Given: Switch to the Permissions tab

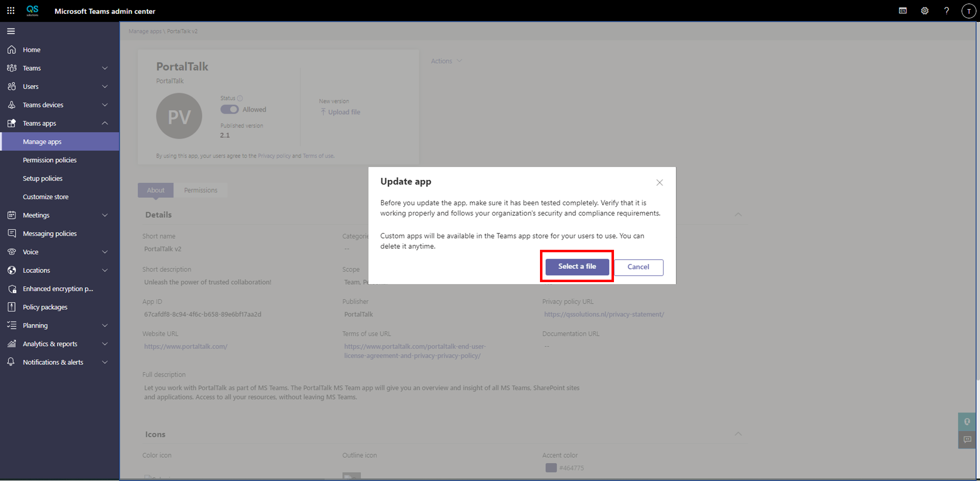Looking at the screenshot, I should 201,190.
